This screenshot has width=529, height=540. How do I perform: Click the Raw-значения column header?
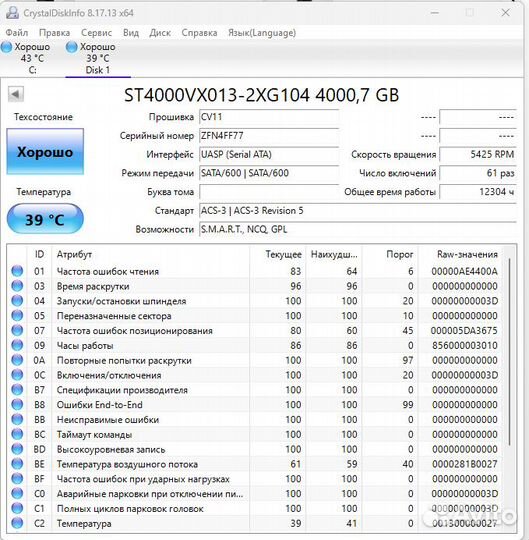(x=460, y=255)
